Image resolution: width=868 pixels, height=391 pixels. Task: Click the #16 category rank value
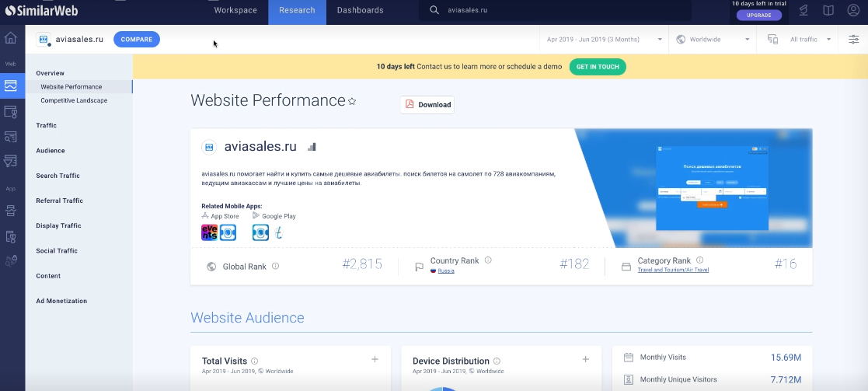[x=786, y=264]
